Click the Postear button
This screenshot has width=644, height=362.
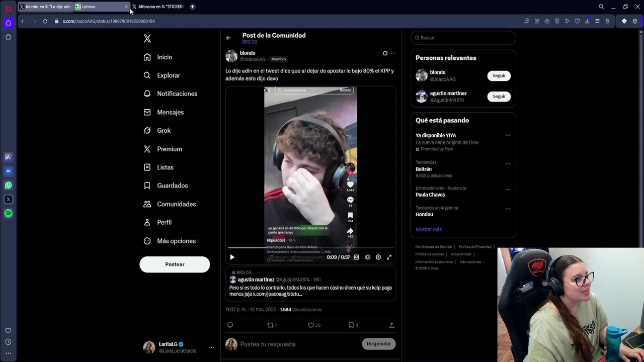point(175,264)
